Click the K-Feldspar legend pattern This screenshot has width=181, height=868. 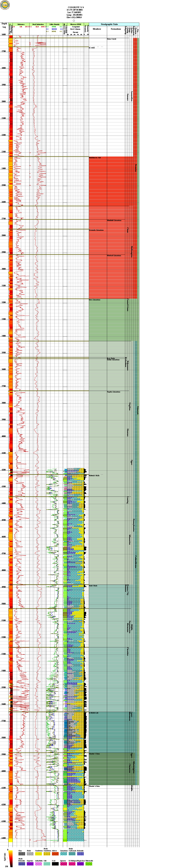point(72,864)
